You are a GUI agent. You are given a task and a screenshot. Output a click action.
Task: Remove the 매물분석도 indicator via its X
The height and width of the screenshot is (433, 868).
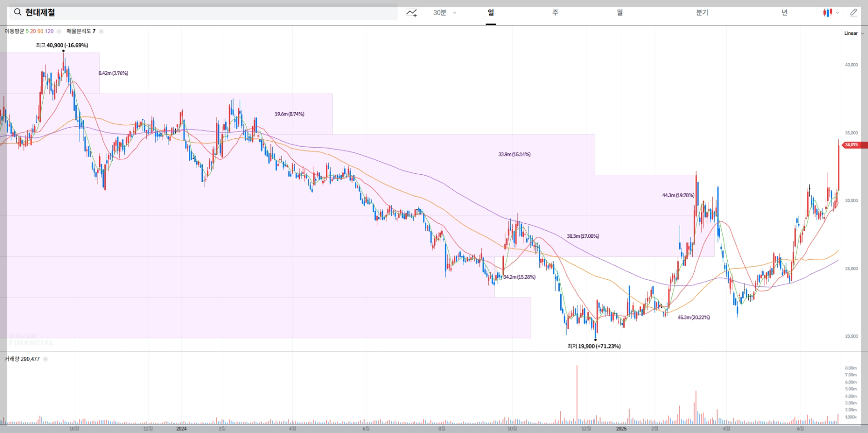click(101, 31)
